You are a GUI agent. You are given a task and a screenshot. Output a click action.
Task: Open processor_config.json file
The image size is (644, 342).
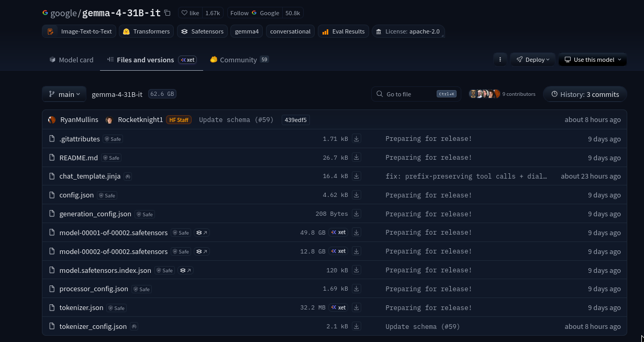[x=94, y=289]
